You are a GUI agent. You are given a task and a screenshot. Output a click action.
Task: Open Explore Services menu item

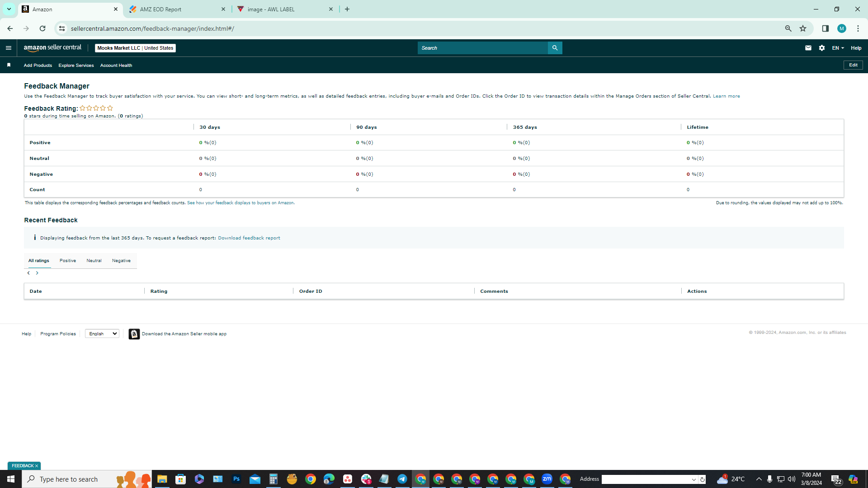76,66
